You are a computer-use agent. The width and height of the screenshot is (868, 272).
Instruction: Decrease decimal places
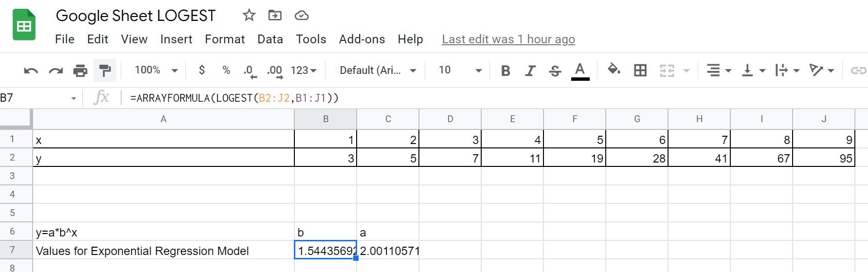(250, 71)
